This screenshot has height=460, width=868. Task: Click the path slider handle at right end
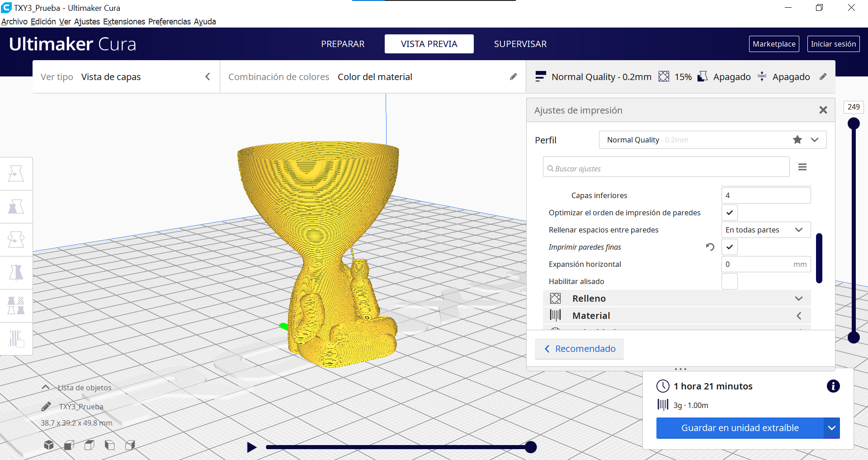coord(531,447)
